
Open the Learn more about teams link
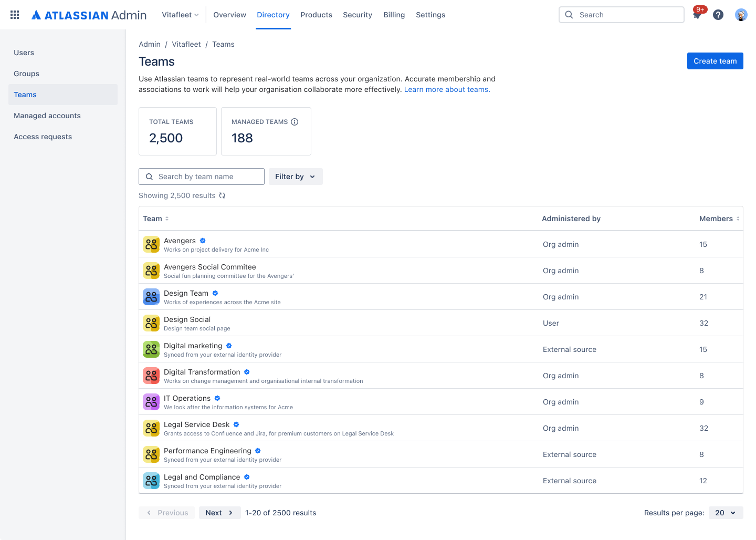point(447,89)
